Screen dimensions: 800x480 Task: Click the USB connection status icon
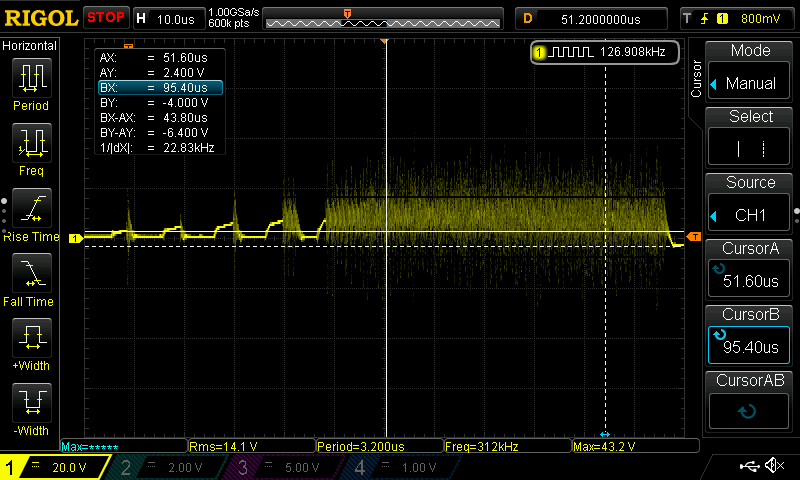tap(749, 465)
